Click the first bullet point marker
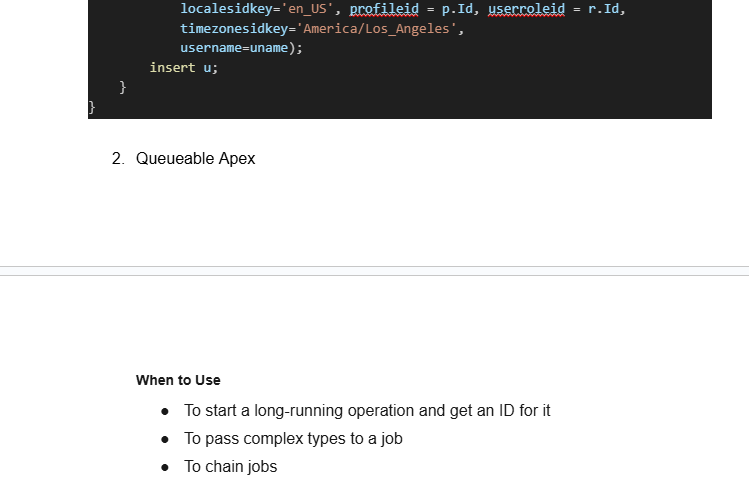Image resolution: width=749 pixels, height=492 pixels. 164,411
